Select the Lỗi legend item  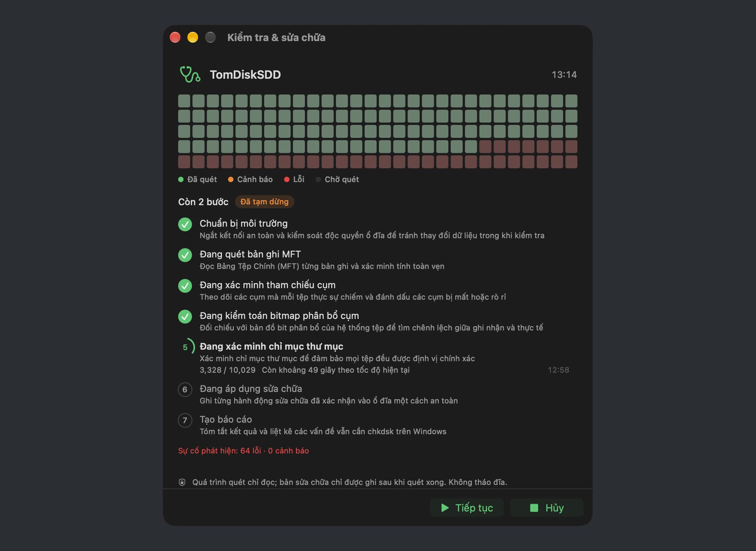pos(294,179)
